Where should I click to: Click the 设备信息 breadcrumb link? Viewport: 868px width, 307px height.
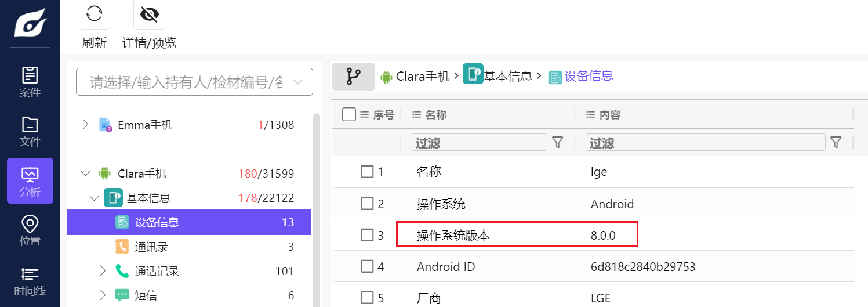tap(589, 76)
